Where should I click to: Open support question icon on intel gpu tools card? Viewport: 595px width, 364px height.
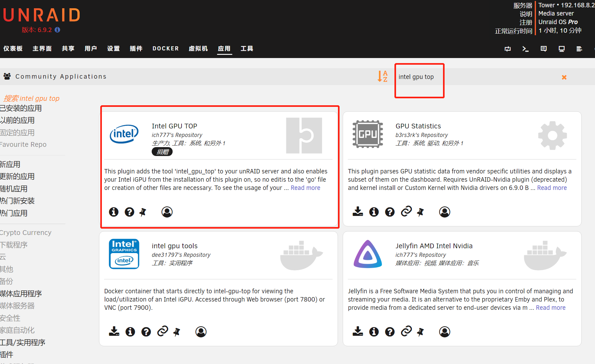pos(146,332)
